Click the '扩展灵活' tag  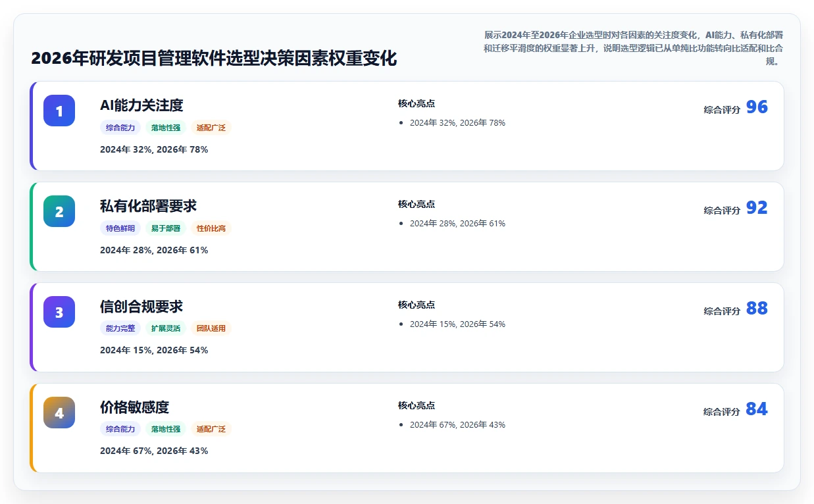pos(166,328)
